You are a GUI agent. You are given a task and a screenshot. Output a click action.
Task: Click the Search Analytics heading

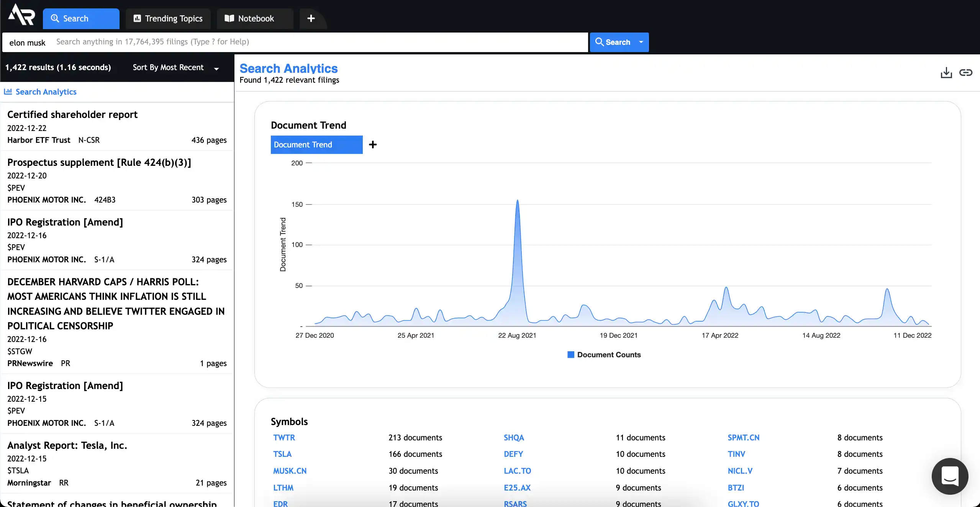click(288, 68)
